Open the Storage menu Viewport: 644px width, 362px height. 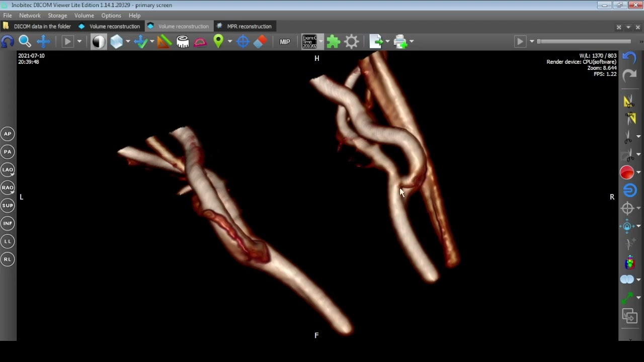tap(57, 16)
